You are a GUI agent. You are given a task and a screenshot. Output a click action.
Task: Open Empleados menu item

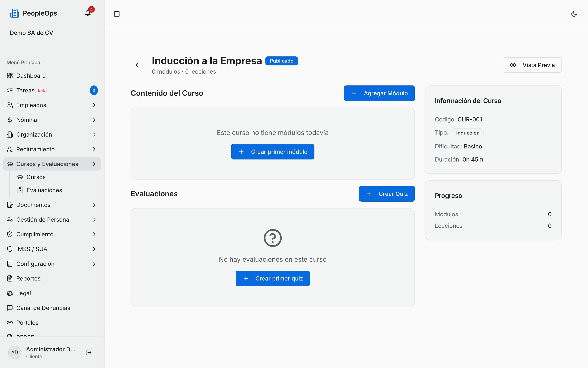[52, 105]
